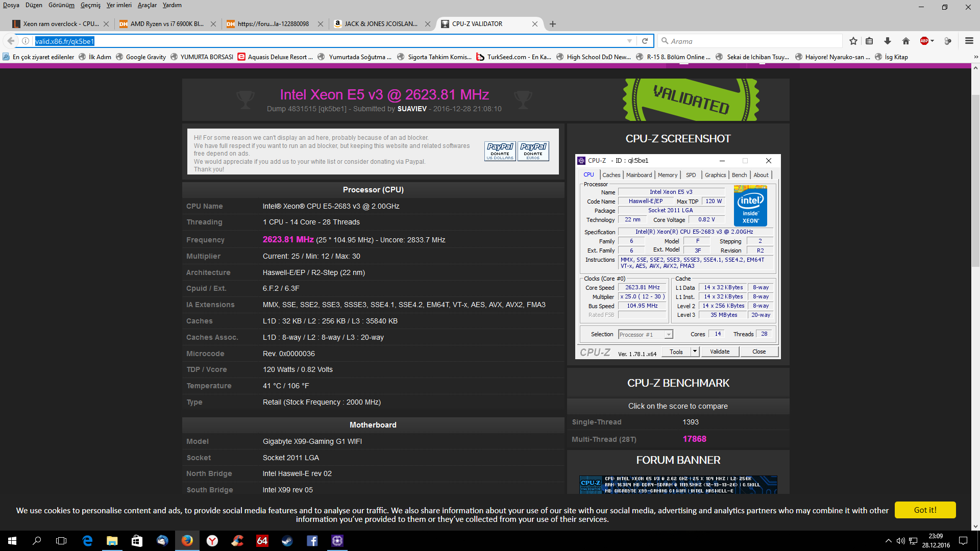Close the Xeon ram overclock tab
Screen dimensions: 980x551
point(106,24)
